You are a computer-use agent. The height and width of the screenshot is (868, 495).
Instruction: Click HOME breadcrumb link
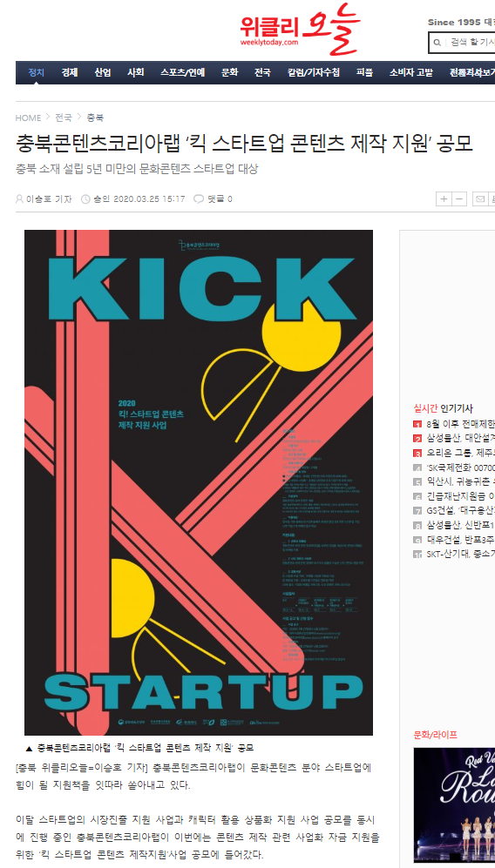pyautogui.click(x=28, y=118)
